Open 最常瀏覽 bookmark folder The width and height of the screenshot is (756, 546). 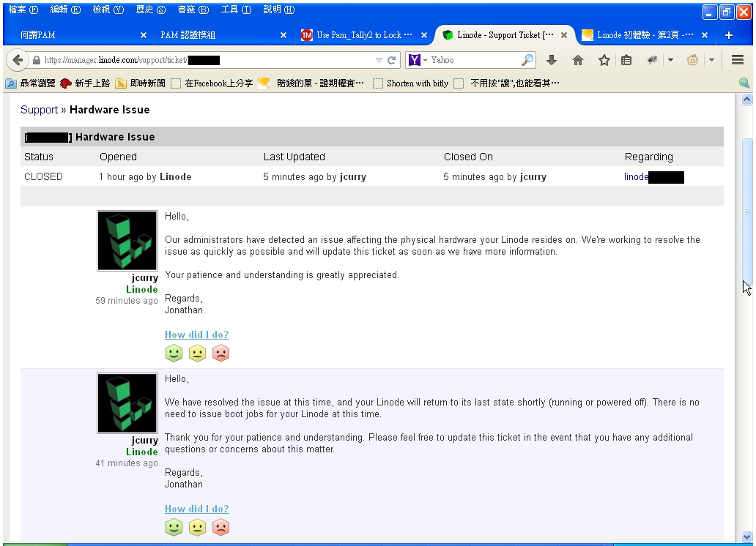(x=30, y=83)
